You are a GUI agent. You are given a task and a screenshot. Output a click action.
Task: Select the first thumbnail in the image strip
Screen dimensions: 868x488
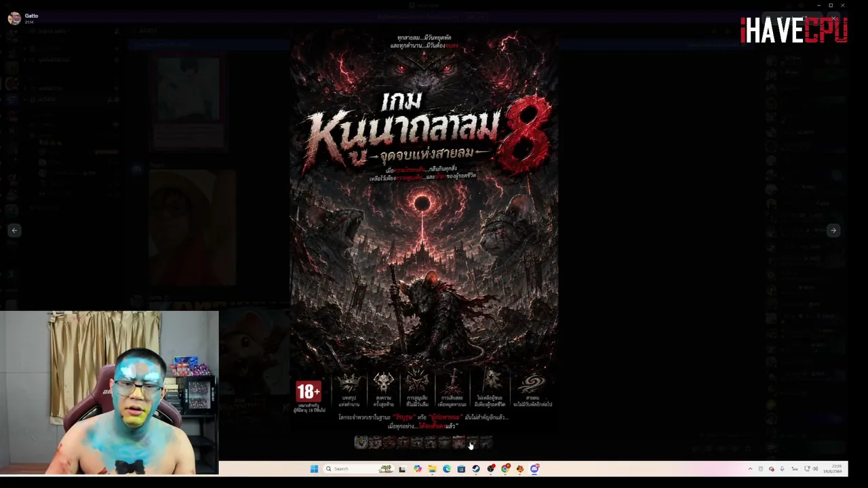point(361,443)
